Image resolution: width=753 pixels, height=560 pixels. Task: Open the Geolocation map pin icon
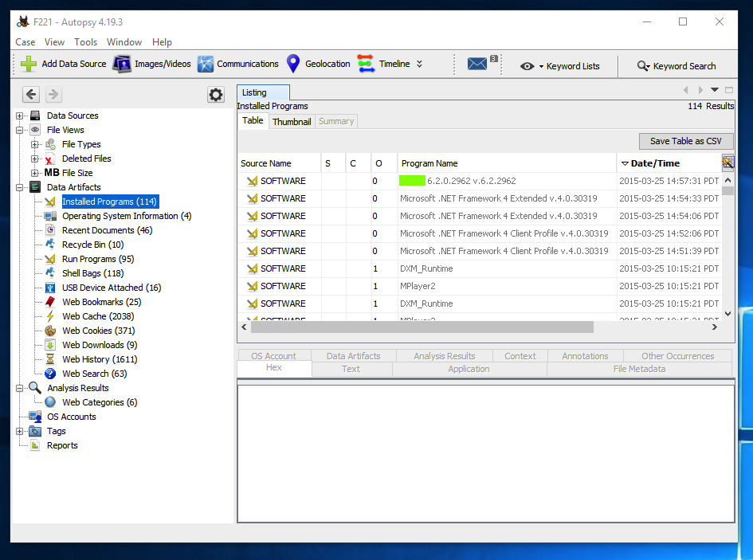click(x=293, y=64)
